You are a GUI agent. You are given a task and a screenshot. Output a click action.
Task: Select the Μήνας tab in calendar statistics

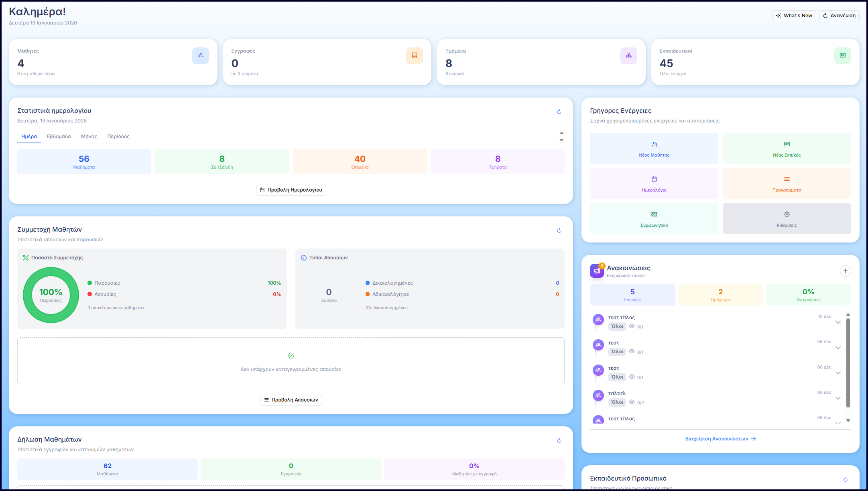[x=89, y=136]
